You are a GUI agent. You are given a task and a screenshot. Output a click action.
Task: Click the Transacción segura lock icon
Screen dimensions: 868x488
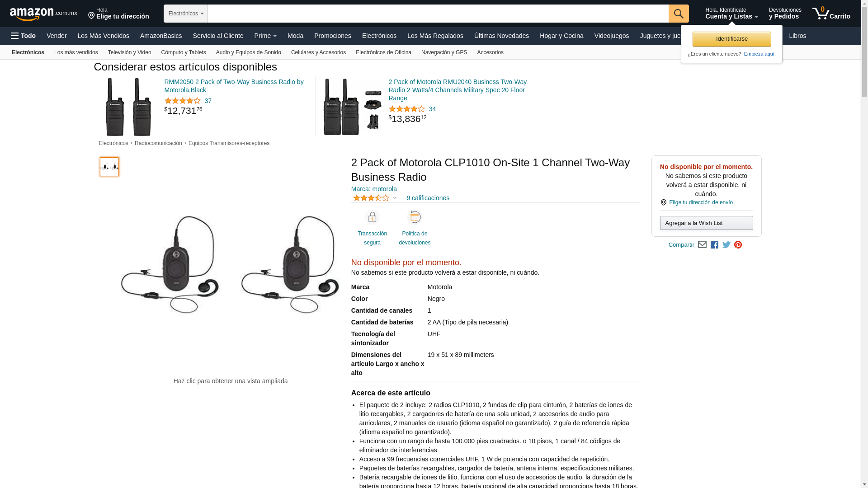point(372,217)
